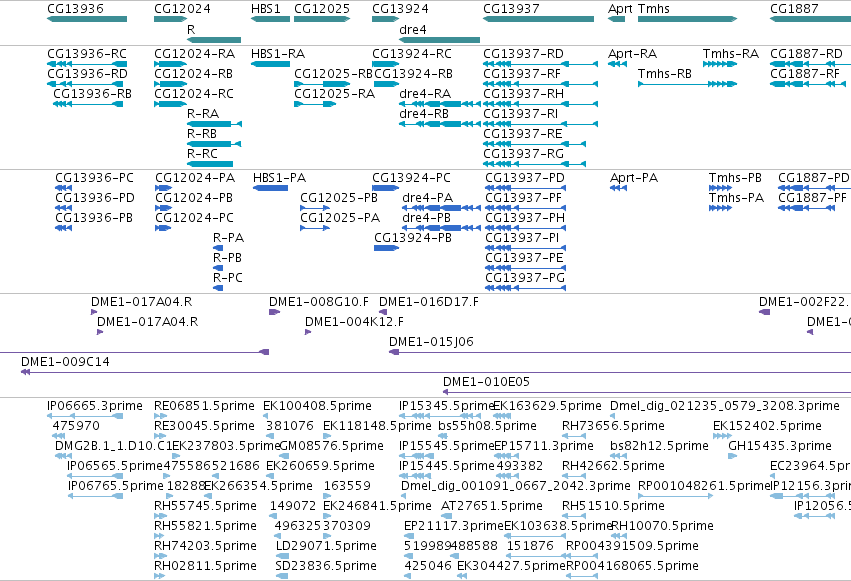Viewport: 851px width, 581px height.
Task: Select the DME1-009C14 clone label
Action: pos(65,362)
